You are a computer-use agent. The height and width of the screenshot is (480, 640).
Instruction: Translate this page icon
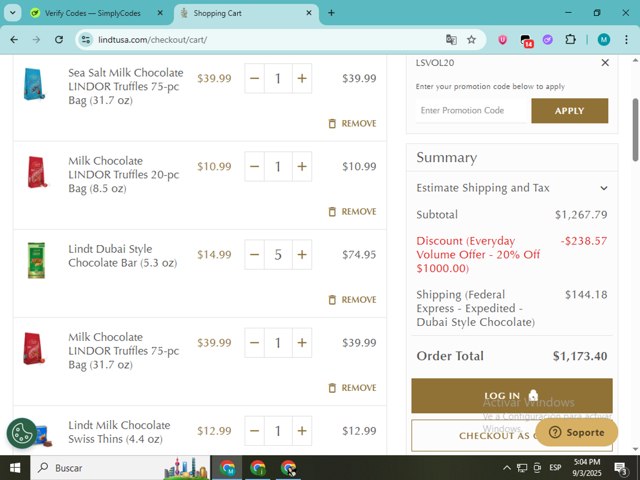point(451,40)
